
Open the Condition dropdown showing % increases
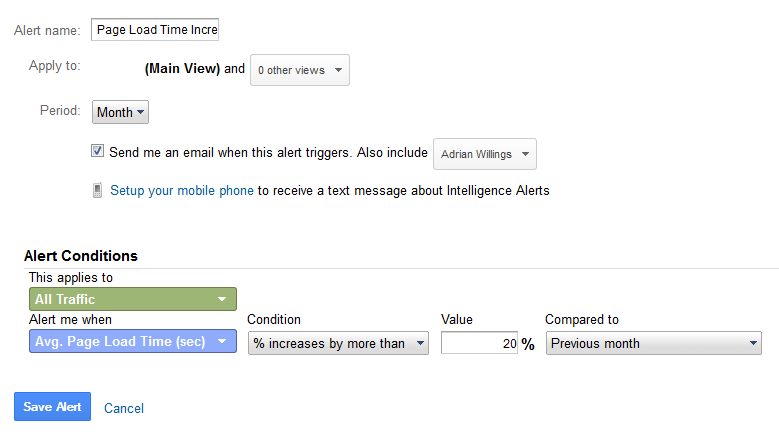(x=338, y=343)
